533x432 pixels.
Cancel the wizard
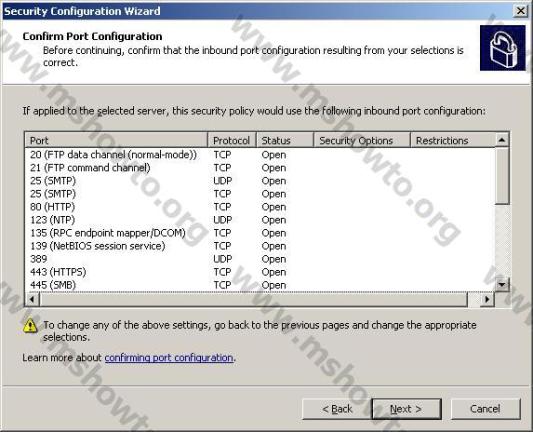(x=485, y=409)
